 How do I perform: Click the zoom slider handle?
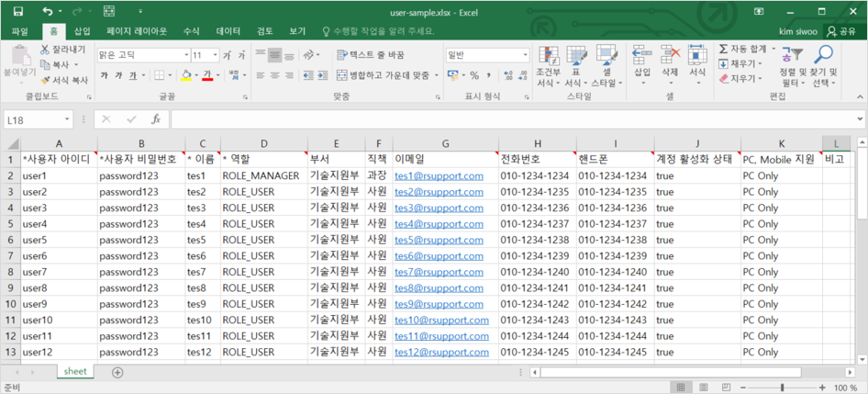pos(782,387)
